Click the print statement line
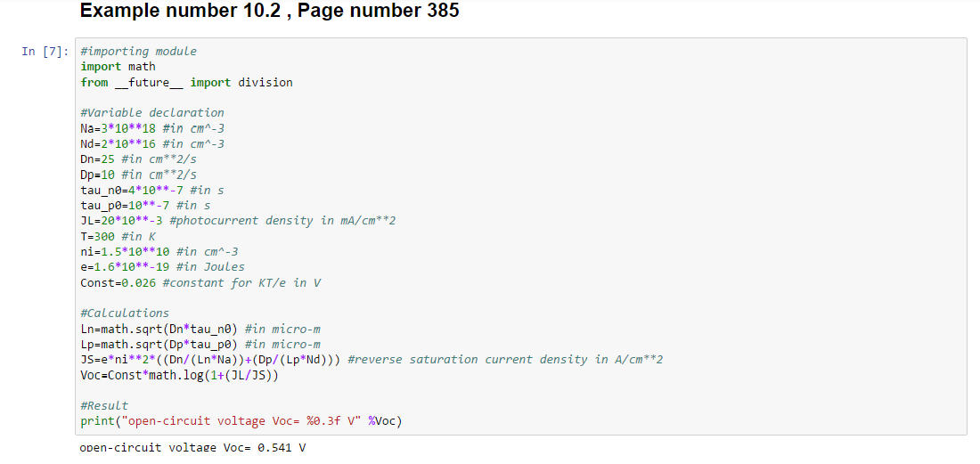Image resolution: width=980 pixels, height=464 pixels. (241, 421)
